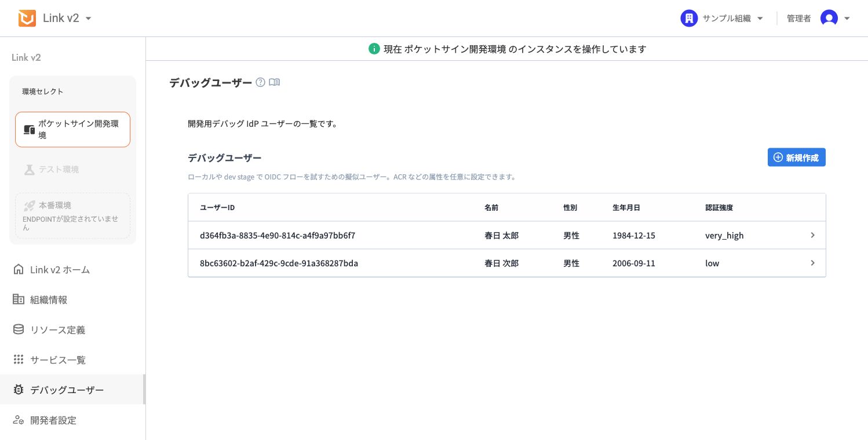Image resolution: width=868 pixels, height=440 pixels.
Task: Click the デバッグユーザー bug icon
Action: coord(19,390)
